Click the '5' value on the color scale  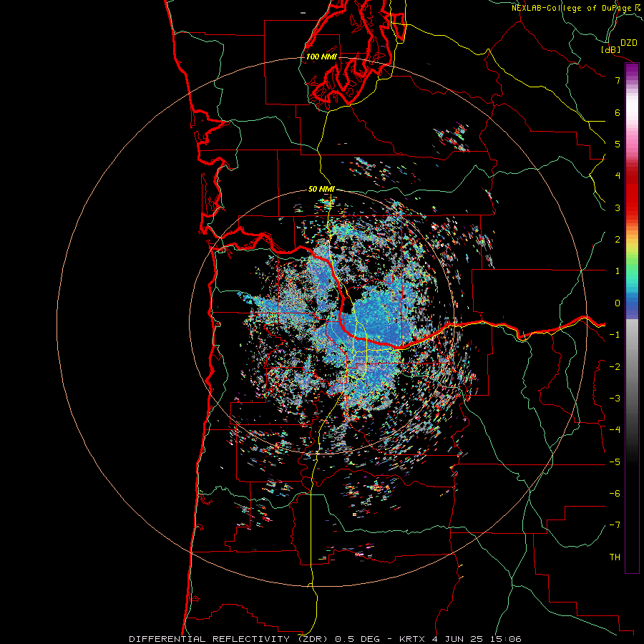point(618,144)
